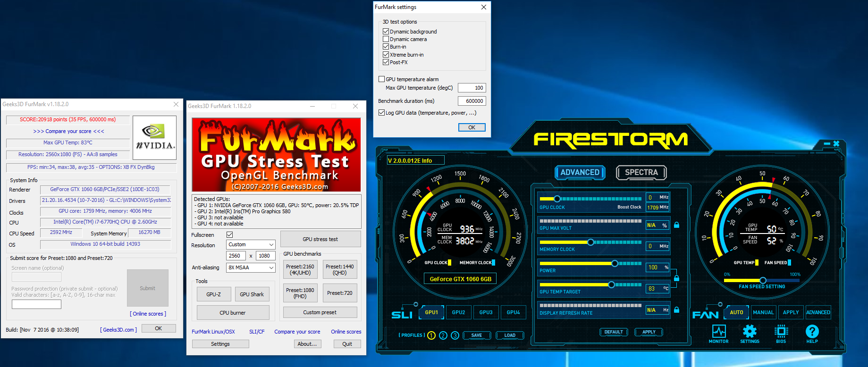Click OK in the score window

pos(159,328)
